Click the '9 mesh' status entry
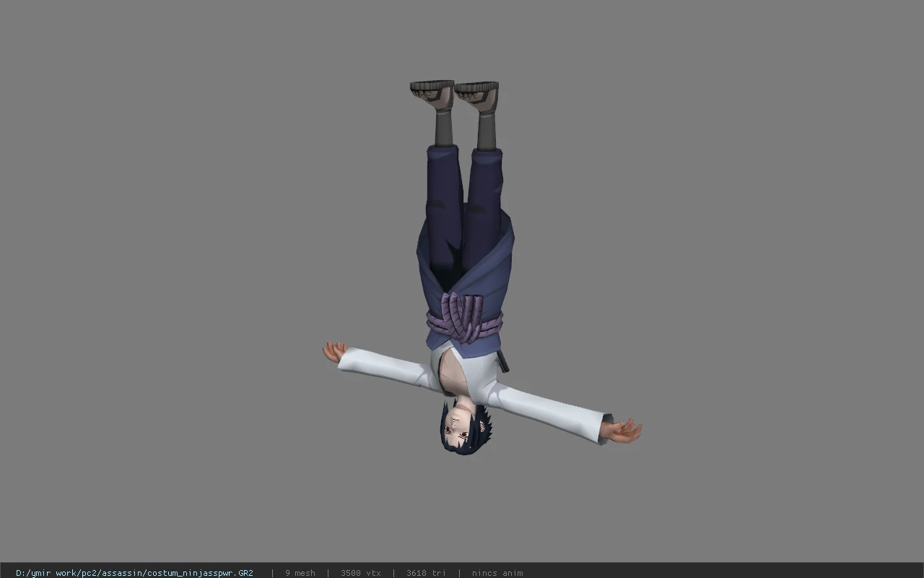 [x=300, y=573]
